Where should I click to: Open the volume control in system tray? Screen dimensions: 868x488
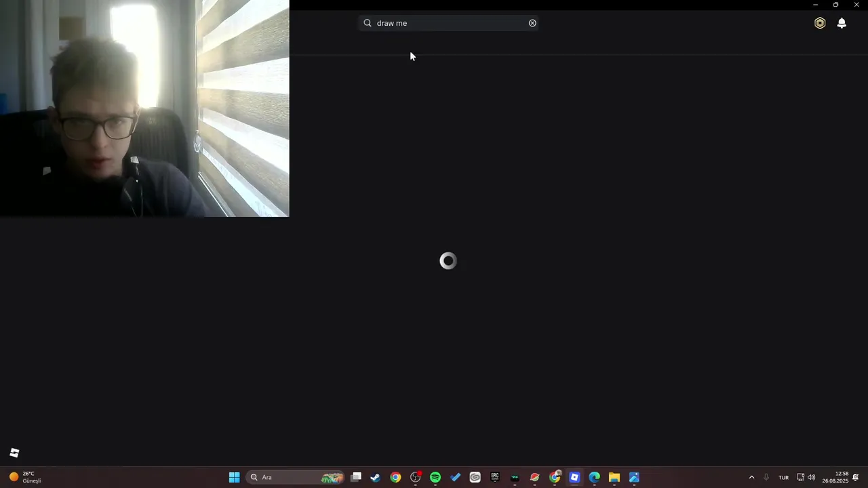pyautogui.click(x=812, y=477)
